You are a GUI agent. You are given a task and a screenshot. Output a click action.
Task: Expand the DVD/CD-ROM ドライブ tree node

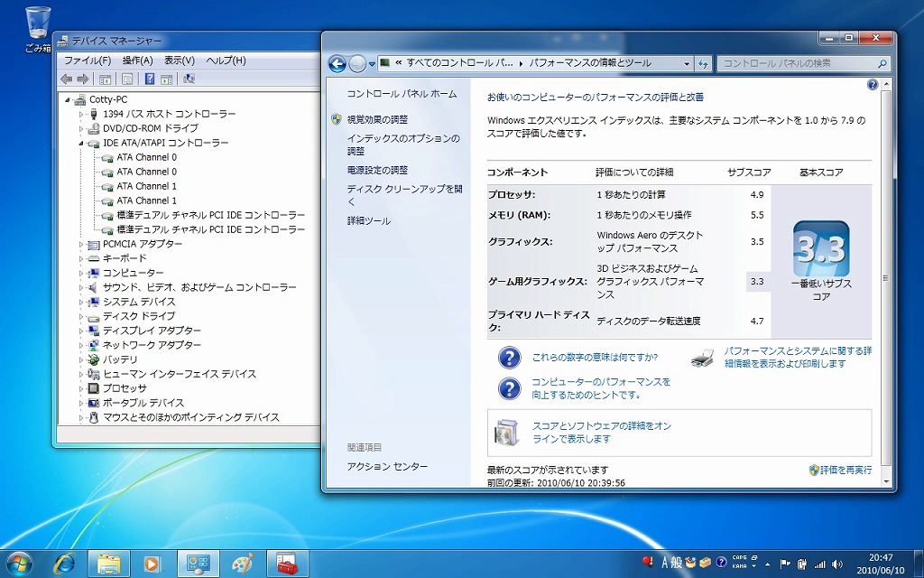click(81, 128)
